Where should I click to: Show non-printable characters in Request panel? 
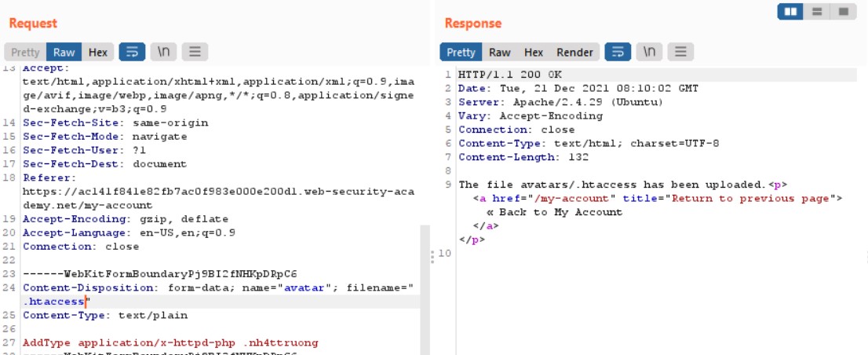(163, 53)
